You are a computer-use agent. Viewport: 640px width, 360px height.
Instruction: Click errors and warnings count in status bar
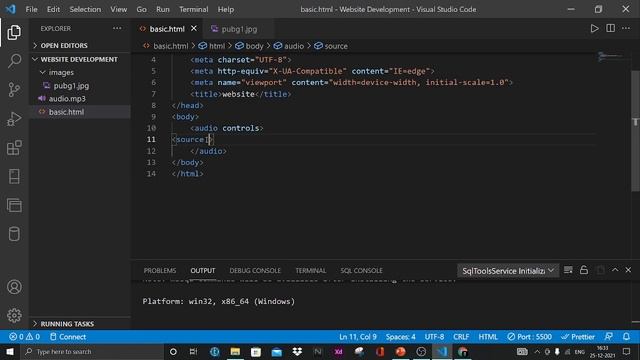click(x=24, y=337)
